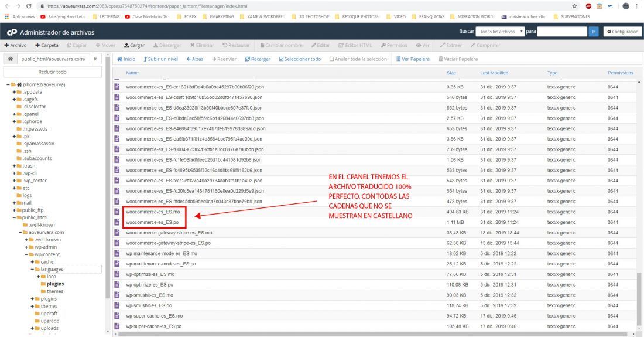Click file icon of wp-super-cache-es_ES.mo
The image size is (644, 337).
tap(117, 316)
